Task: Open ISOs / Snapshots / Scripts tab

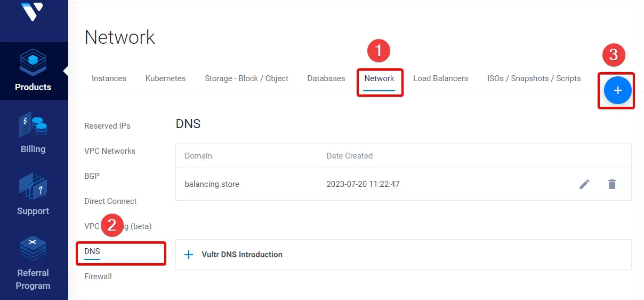Action: pos(534,78)
